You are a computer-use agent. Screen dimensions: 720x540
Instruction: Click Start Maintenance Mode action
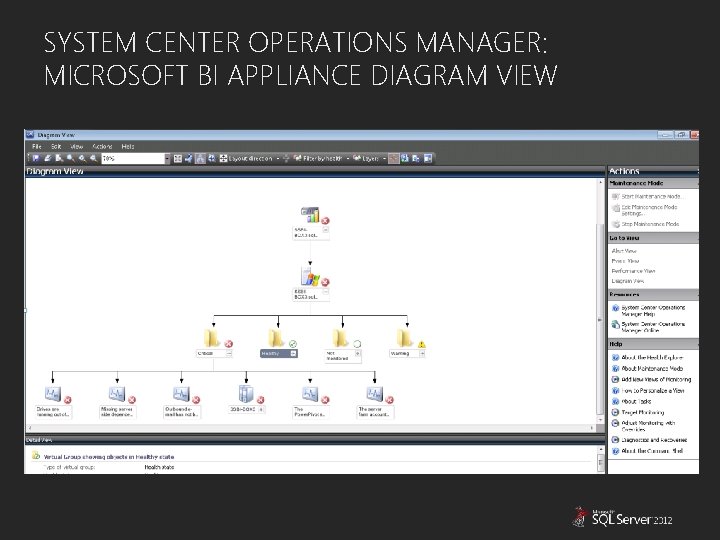[647, 197]
